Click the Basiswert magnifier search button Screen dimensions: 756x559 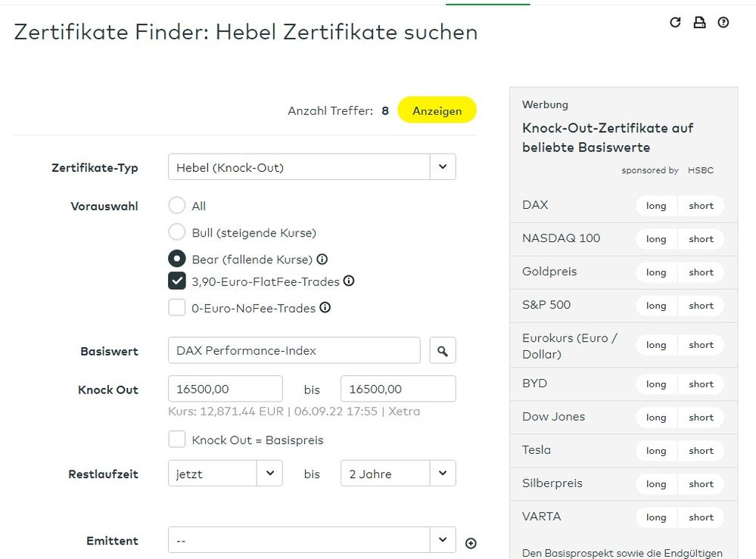click(443, 351)
